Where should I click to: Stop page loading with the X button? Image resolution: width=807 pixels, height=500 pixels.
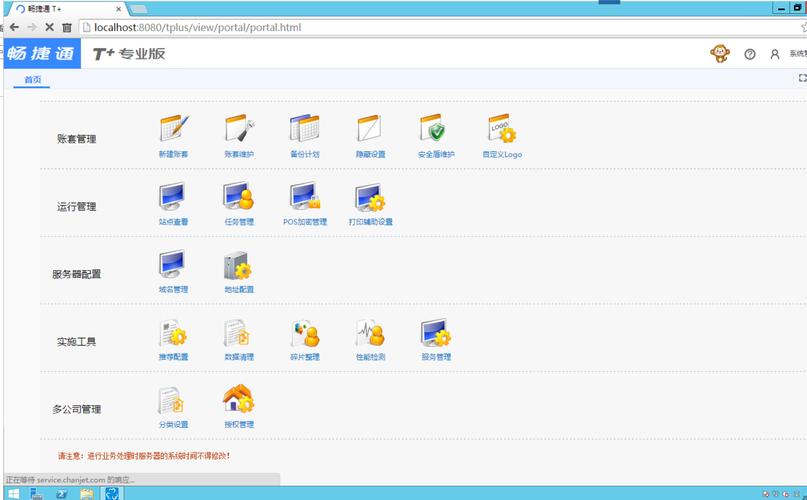coord(48,27)
